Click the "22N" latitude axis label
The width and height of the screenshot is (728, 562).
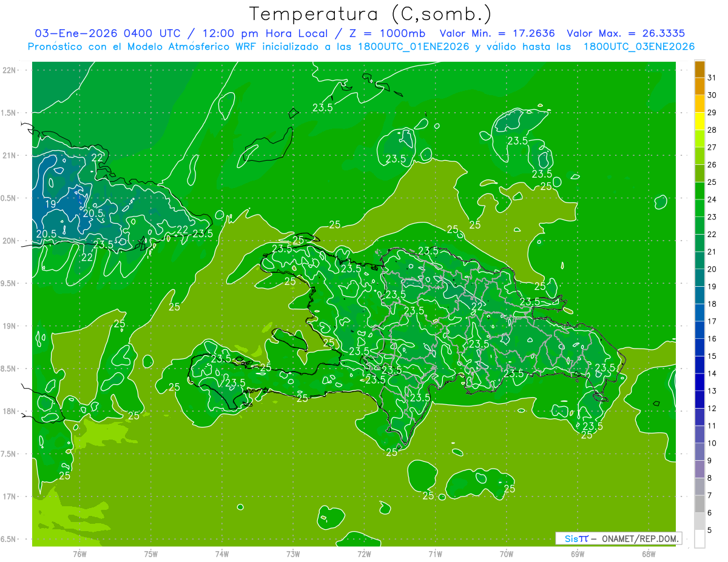[10, 70]
